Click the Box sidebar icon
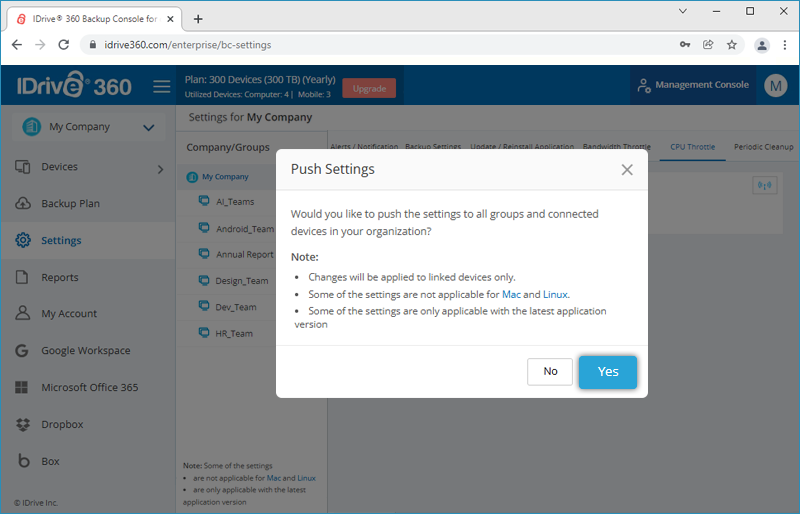This screenshot has width=800, height=514. click(x=23, y=462)
